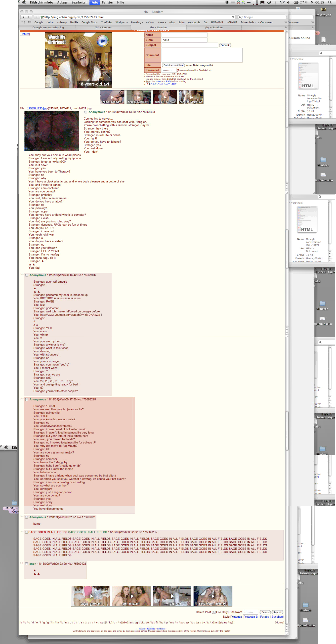Click the Yotsuba B style link

tap(251, 617)
